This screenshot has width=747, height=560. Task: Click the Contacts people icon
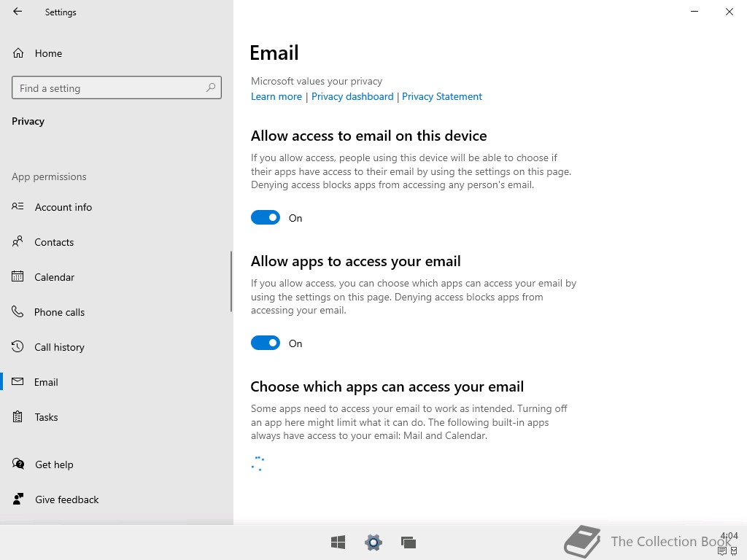(x=18, y=241)
